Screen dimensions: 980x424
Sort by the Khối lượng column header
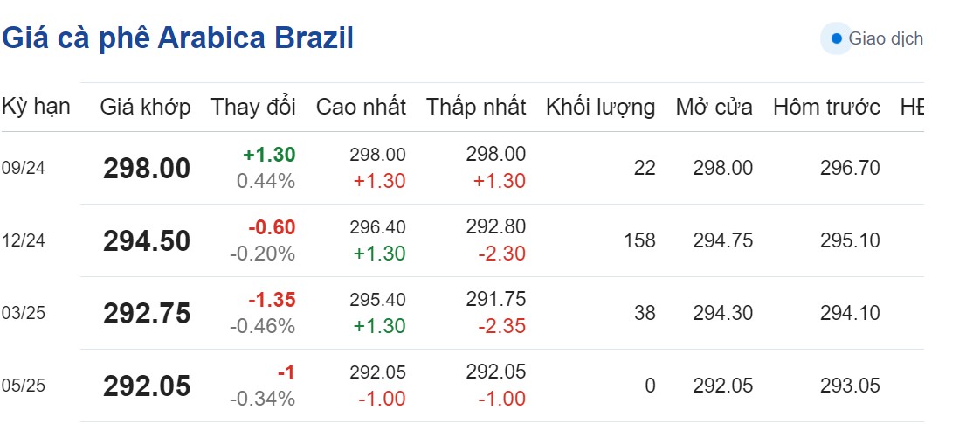coord(600,108)
